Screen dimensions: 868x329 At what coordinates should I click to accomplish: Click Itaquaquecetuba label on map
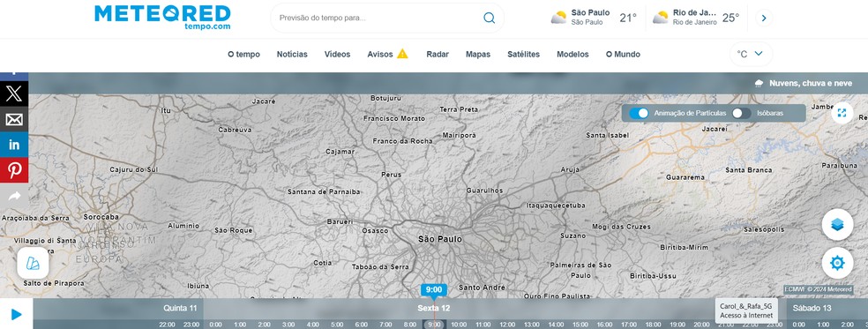[555, 206]
